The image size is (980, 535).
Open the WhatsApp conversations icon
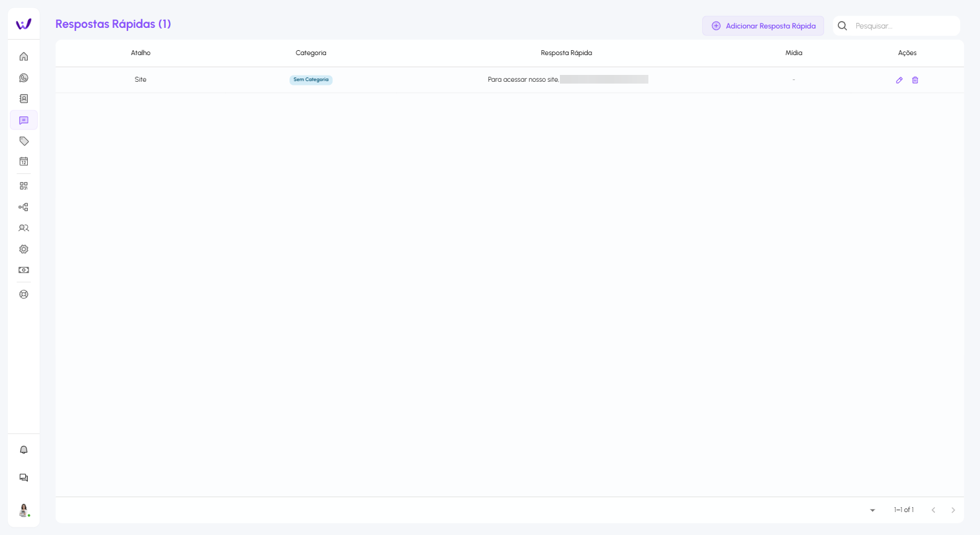[x=24, y=78]
